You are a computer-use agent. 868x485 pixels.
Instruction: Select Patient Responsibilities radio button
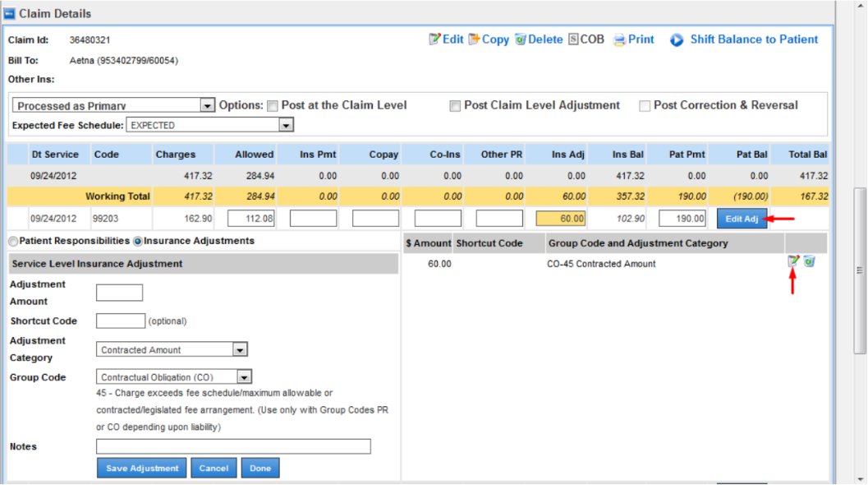coord(13,242)
